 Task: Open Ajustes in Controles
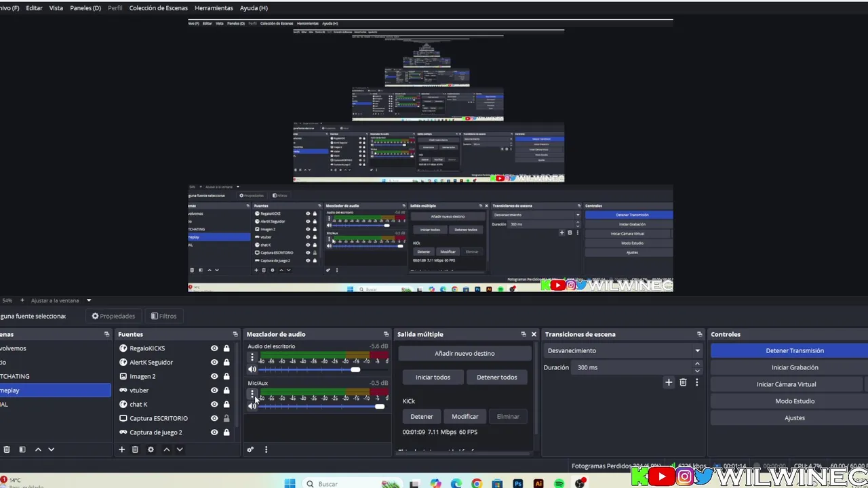coord(789,418)
